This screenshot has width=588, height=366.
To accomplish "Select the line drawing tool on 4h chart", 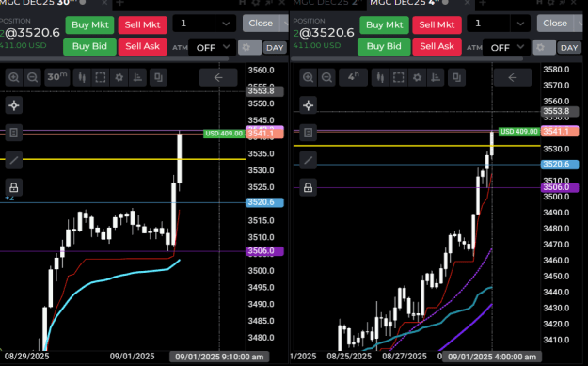I will (x=309, y=160).
